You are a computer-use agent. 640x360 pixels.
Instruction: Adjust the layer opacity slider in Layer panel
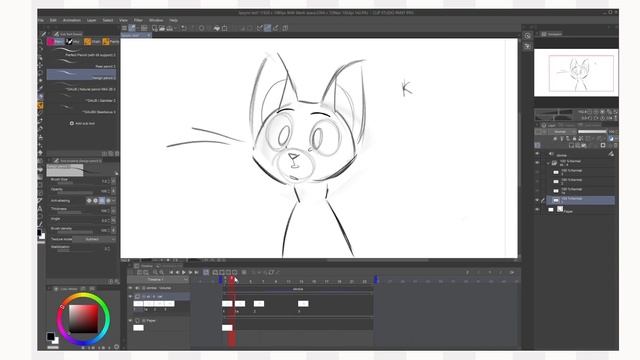pos(592,132)
